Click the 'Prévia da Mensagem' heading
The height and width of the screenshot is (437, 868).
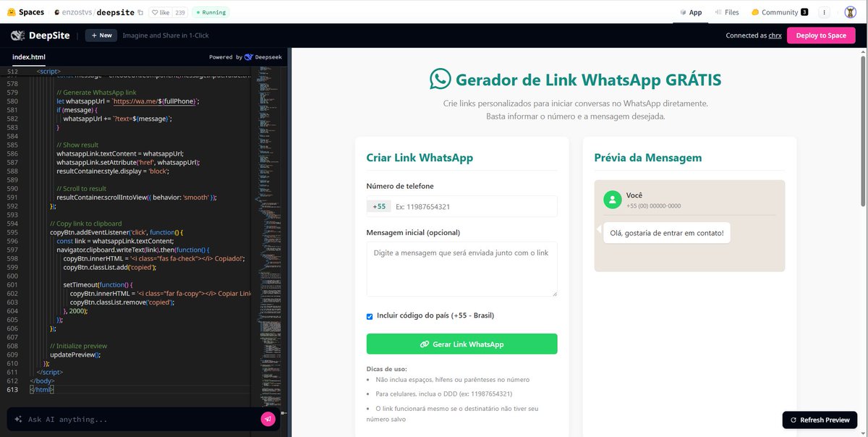[648, 158]
